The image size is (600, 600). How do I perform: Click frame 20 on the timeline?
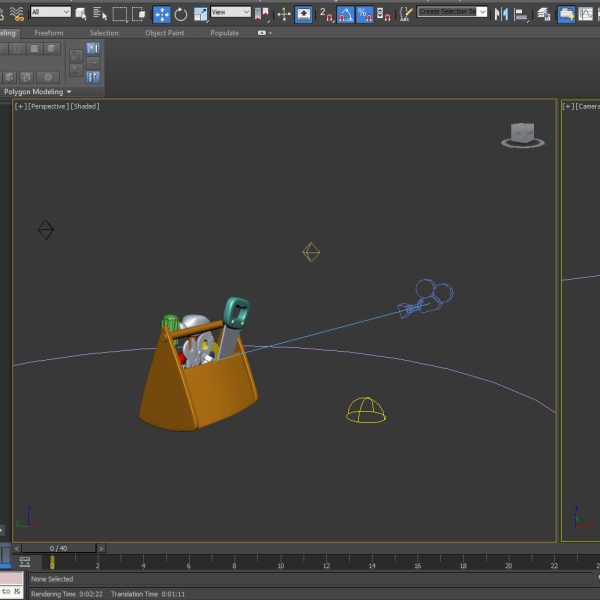tap(508, 566)
